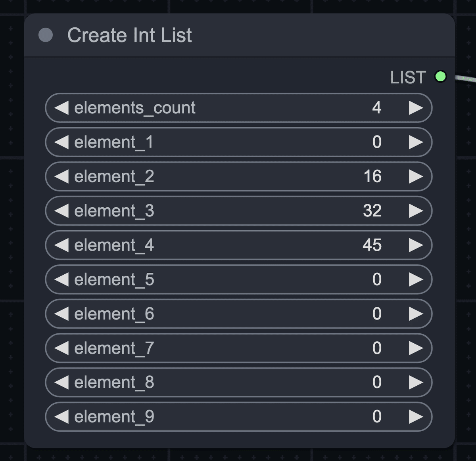Increment element_7 with right arrow
Image resolution: width=476 pixels, height=461 pixels.
[416, 348]
